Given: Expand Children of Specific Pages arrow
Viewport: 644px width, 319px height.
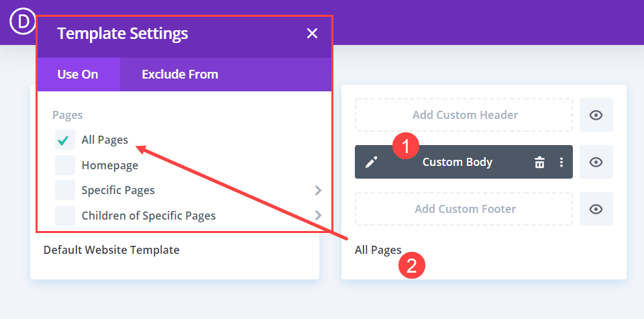Looking at the screenshot, I should (318, 216).
